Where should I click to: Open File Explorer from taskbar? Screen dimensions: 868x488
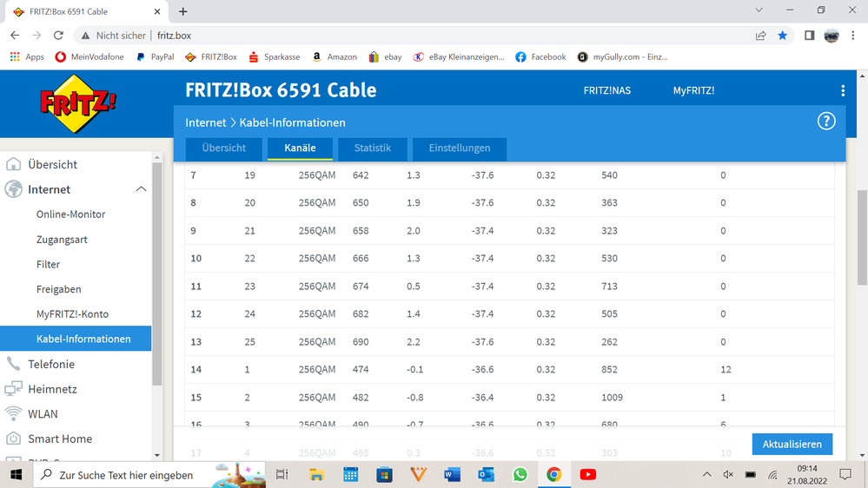point(316,474)
